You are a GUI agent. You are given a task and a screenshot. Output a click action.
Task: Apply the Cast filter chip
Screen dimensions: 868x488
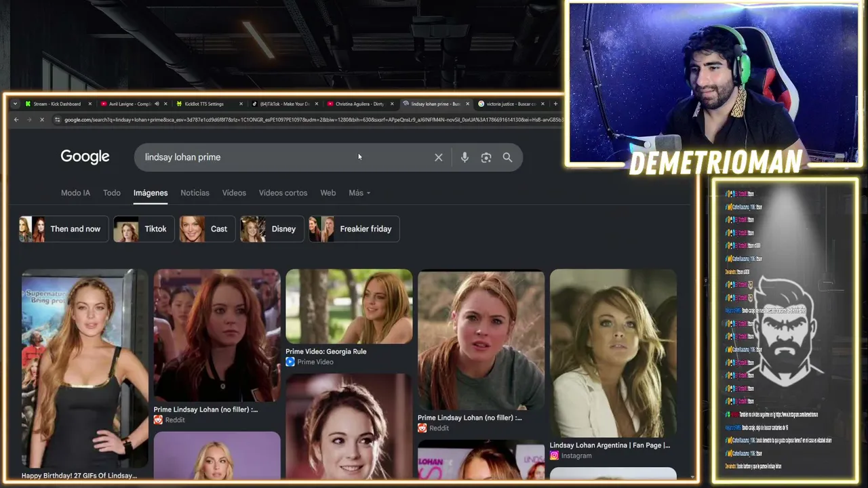pos(207,229)
